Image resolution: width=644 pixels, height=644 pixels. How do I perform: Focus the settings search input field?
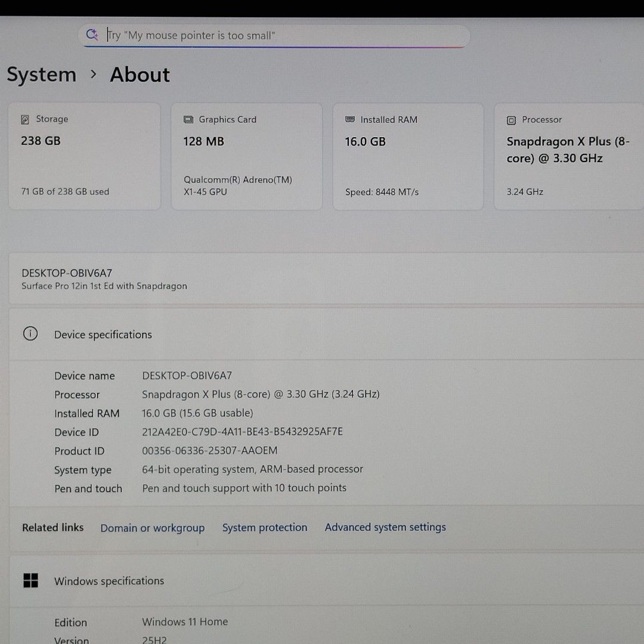point(280,36)
